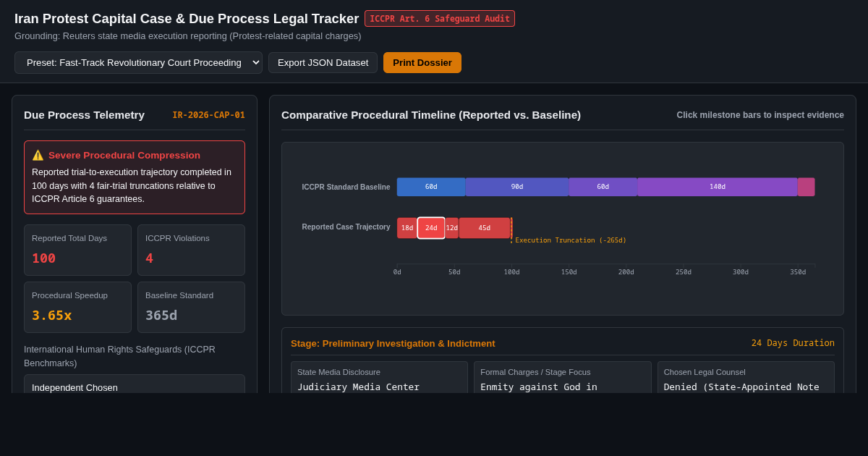868x456 pixels.
Task: Click the Severe Procedural Compression heading
Action: pos(124,155)
